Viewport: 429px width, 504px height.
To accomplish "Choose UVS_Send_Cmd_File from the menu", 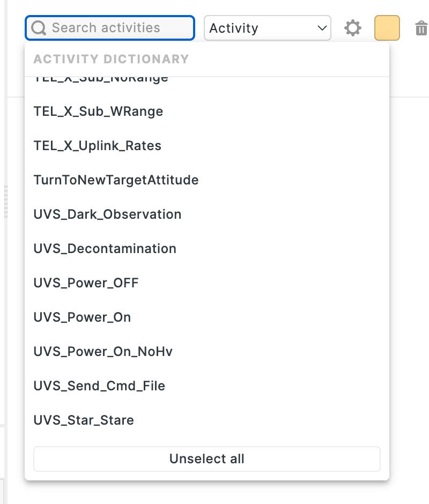I will [99, 386].
